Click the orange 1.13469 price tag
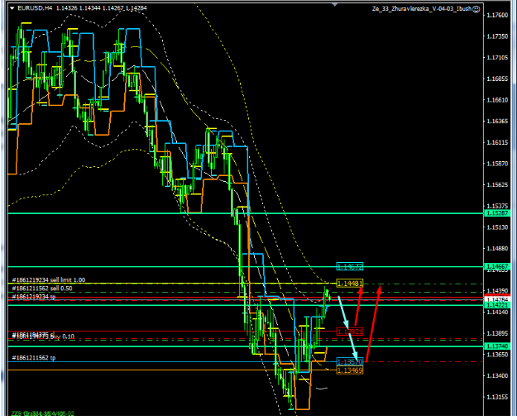Screen dimensions: 517x420 pos(350,370)
